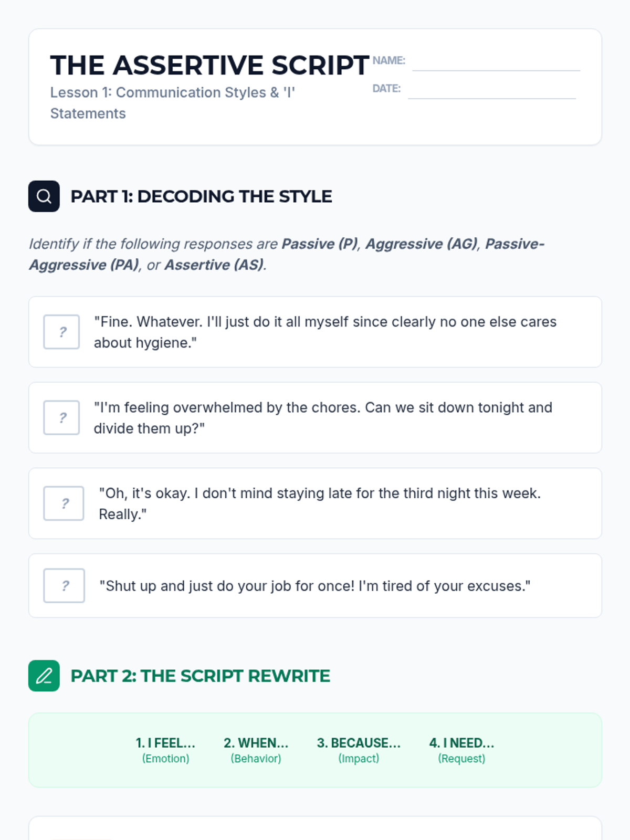Select answer box for "feeling overwhelmed" response
The image size is (630, 840).
click(61, 418)
